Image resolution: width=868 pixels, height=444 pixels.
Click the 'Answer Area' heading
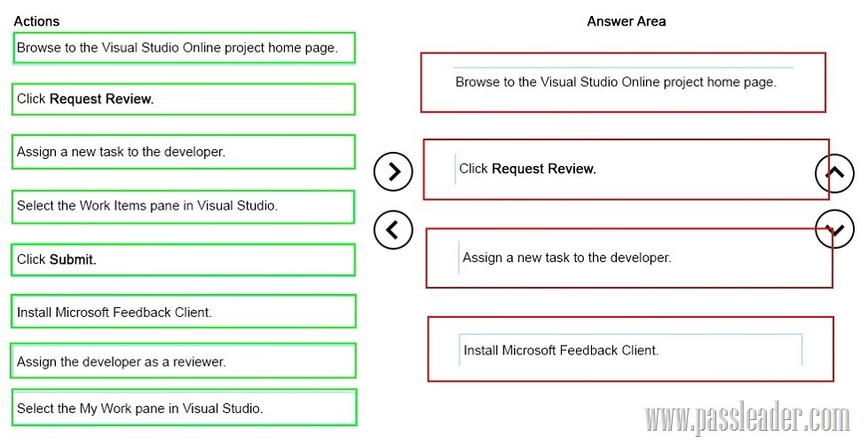click(x=626, y=21)
